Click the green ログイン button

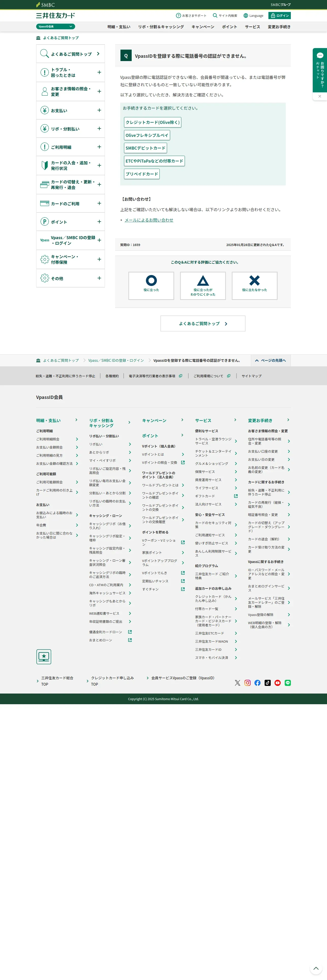pos(279,16)
